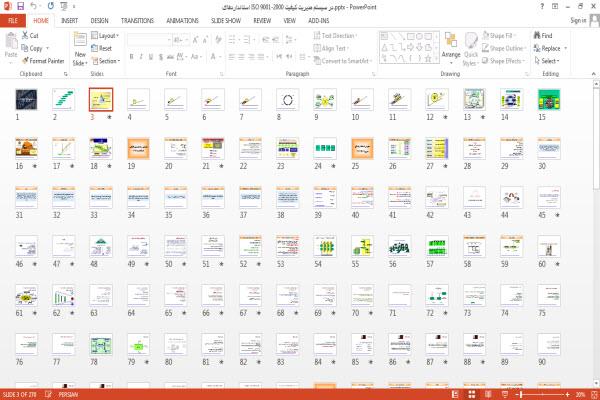Switch to Slide Sorter view in status bar
The height and width of the screenshot is (400, 600).
[472, 394]
